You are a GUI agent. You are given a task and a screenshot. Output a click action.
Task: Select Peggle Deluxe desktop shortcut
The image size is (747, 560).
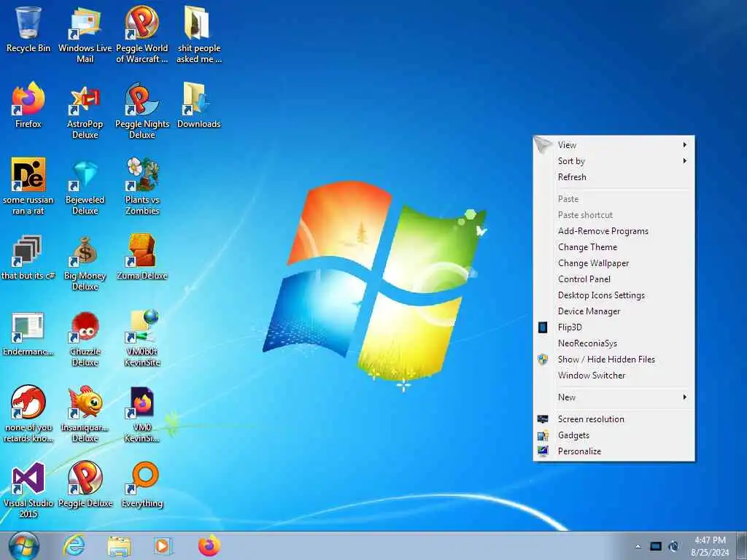point(85,485)
